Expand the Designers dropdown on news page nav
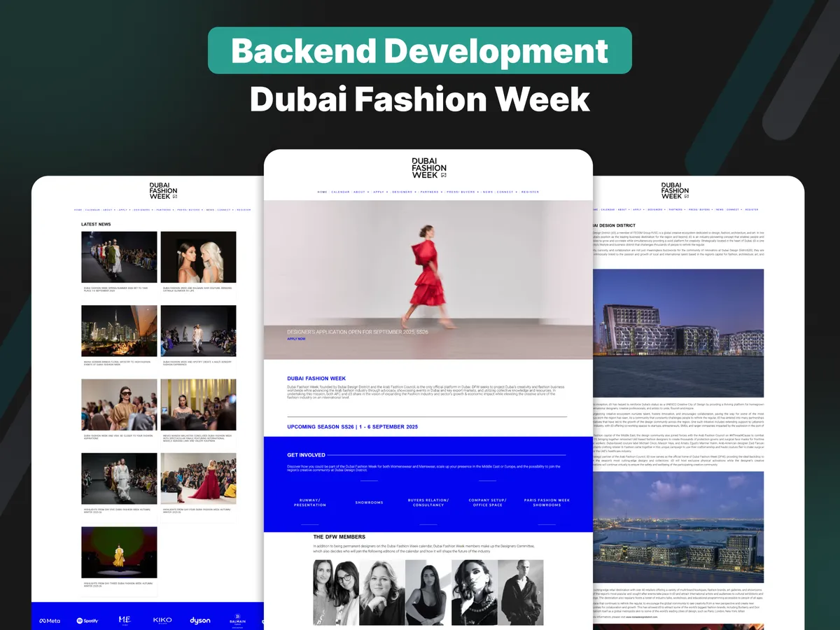The width and height of the screenshot is (840, 630). [143, 209]
